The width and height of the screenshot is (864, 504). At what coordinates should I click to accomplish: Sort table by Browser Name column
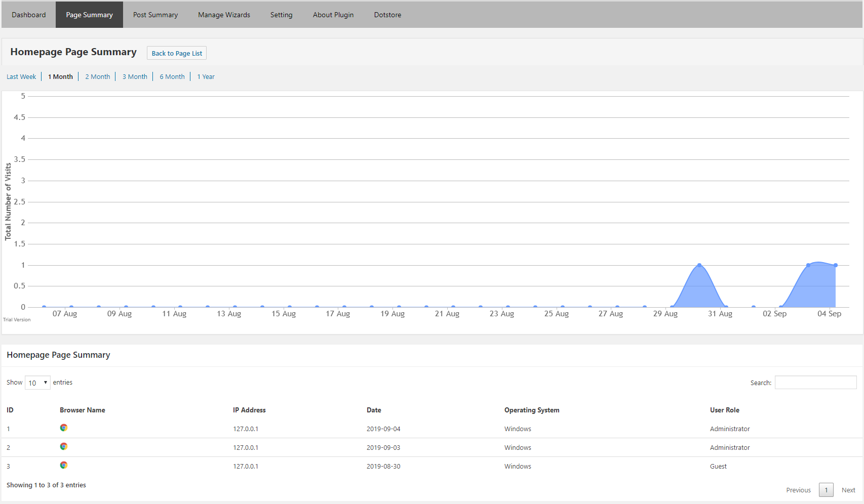pyautogui.click(x=83, y=410)
